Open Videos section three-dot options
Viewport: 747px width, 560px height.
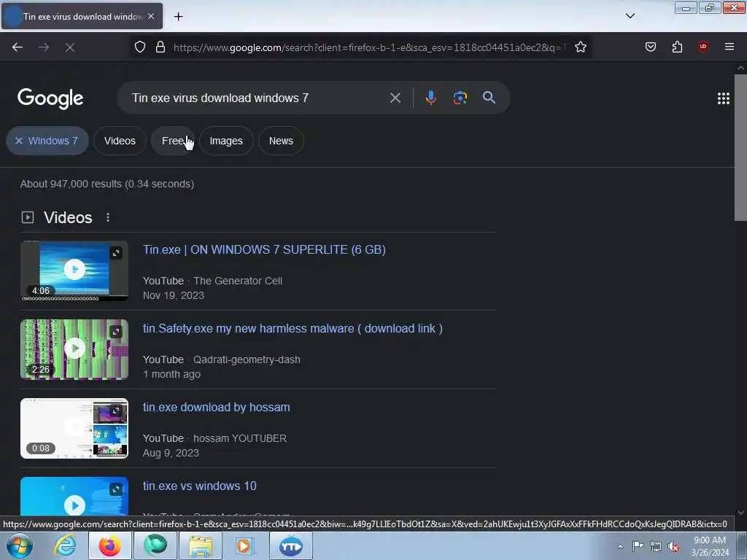(x=108, y=217)
